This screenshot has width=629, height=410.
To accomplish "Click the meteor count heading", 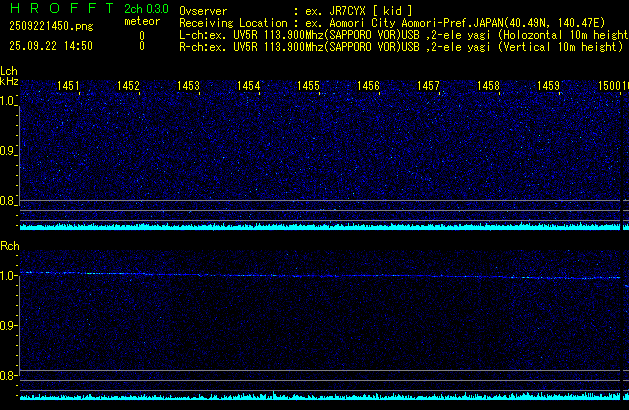I will point(140,21).
